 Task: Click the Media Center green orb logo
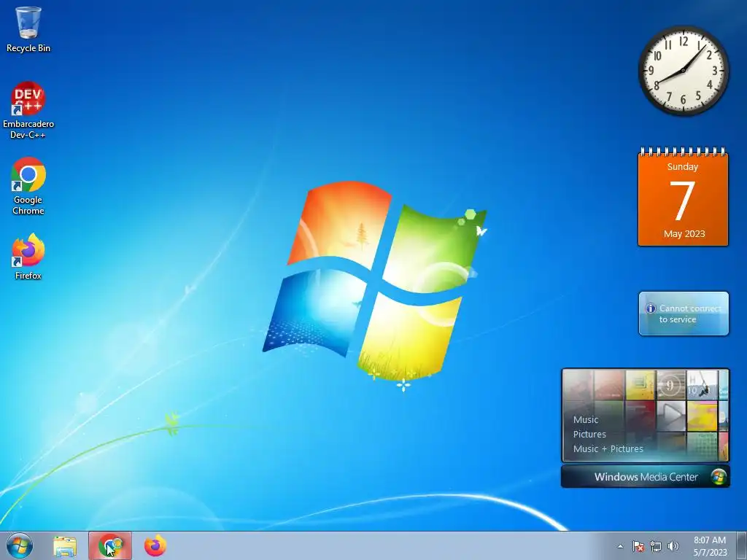(x=718, y=477)
